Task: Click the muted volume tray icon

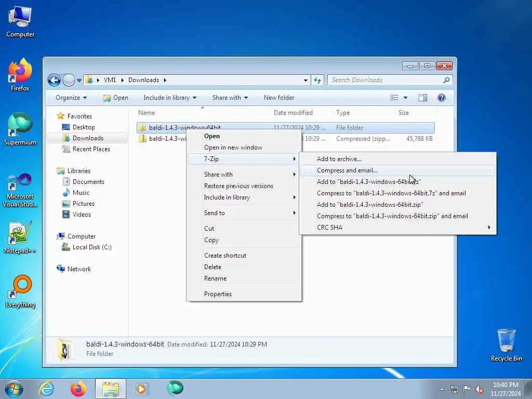Action: [480, 389]
